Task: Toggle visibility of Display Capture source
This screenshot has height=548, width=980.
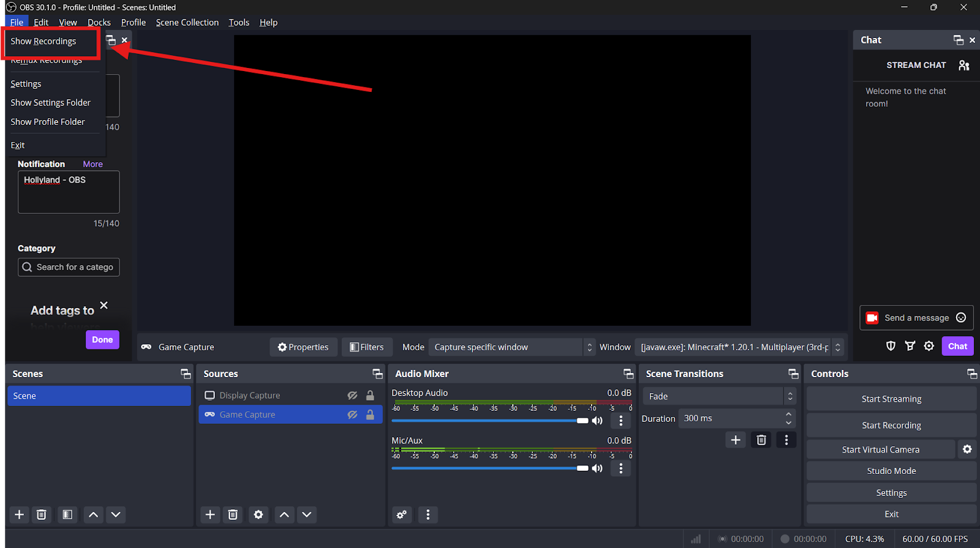Action: [352, 396]
